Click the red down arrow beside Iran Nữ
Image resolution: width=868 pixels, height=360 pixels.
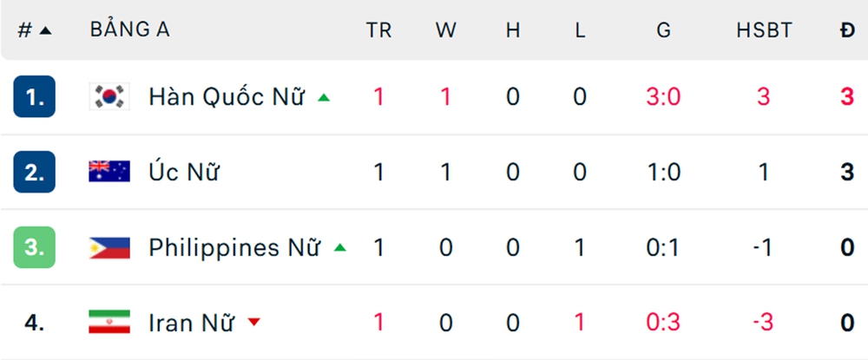pos(253,323)
